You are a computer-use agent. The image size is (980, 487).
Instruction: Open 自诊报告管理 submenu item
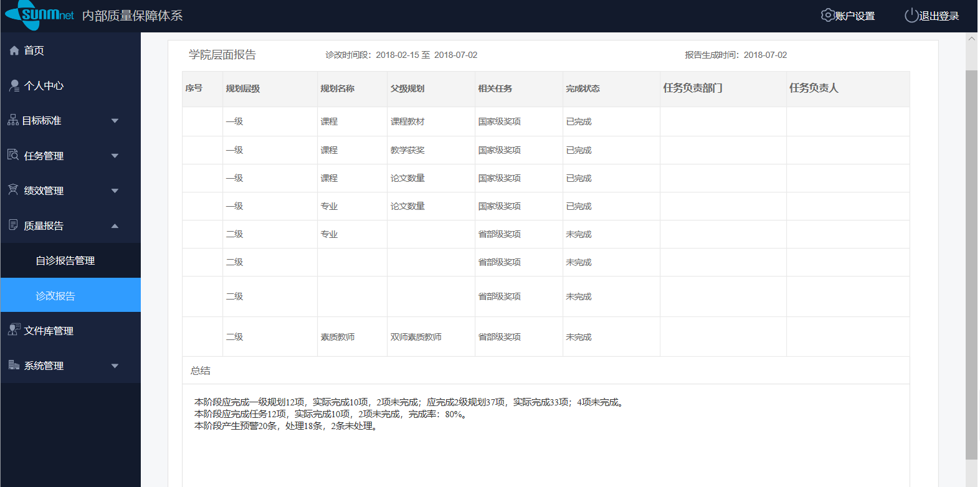(x=65, y=260)
